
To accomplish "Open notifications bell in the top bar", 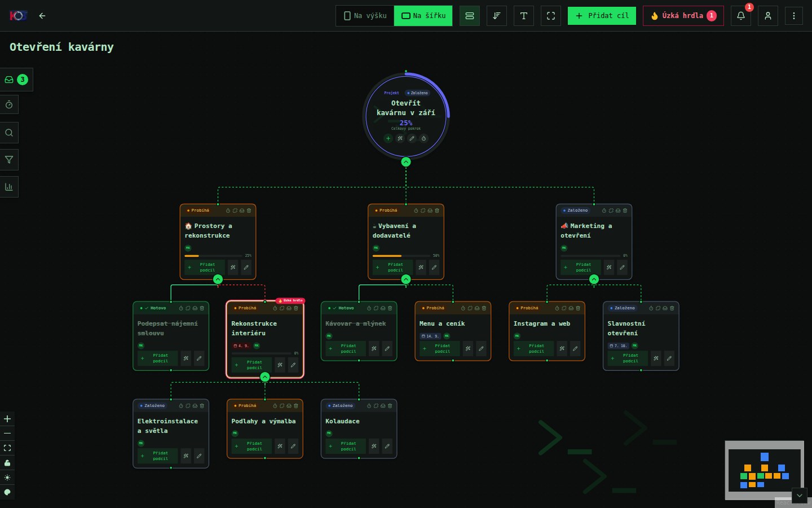I will click(x=741, y=16).
